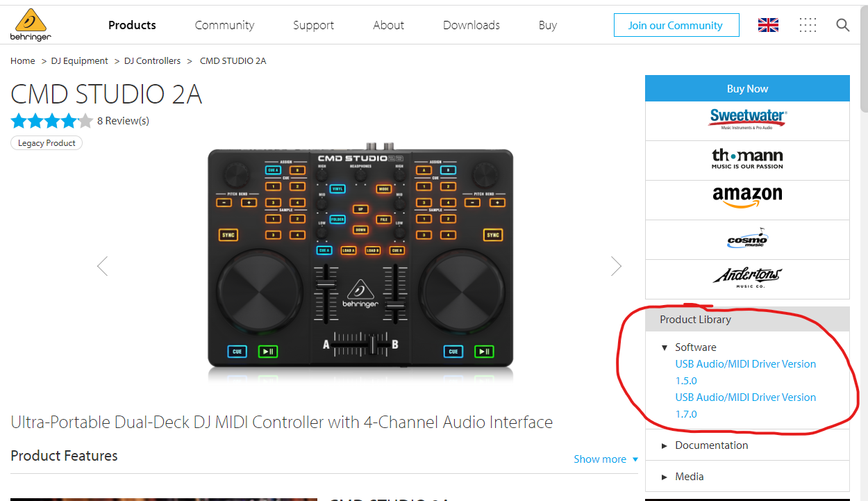Click the Andertons Music Co. logo

(747, 277)
